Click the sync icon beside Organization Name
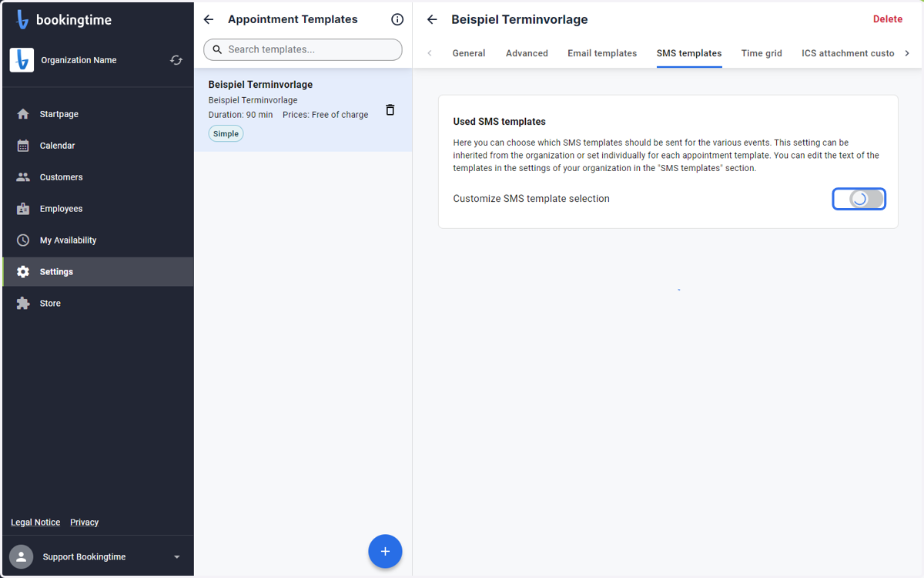The width and height of the screenshot is (924, 578). click(176, 60)
